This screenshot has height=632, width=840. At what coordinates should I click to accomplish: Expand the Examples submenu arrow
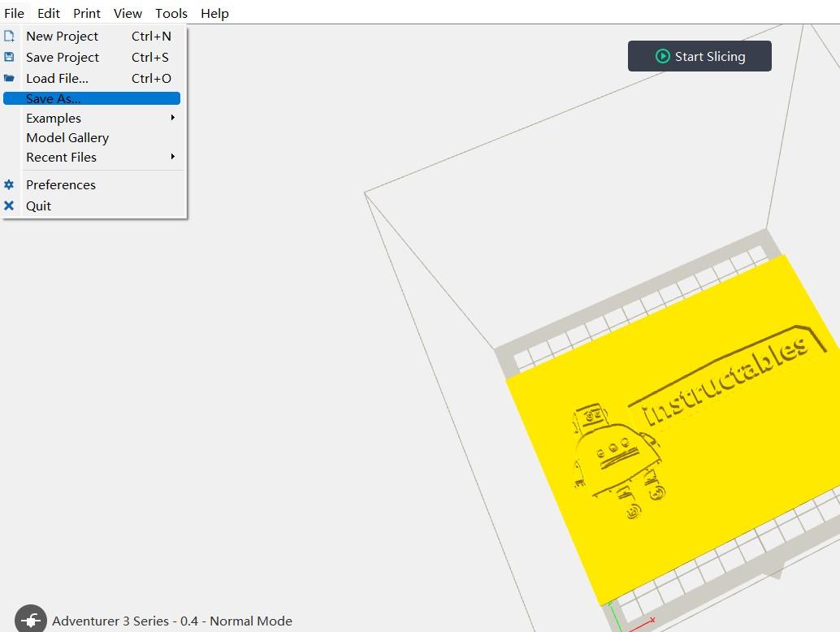[x=172, y=117]
